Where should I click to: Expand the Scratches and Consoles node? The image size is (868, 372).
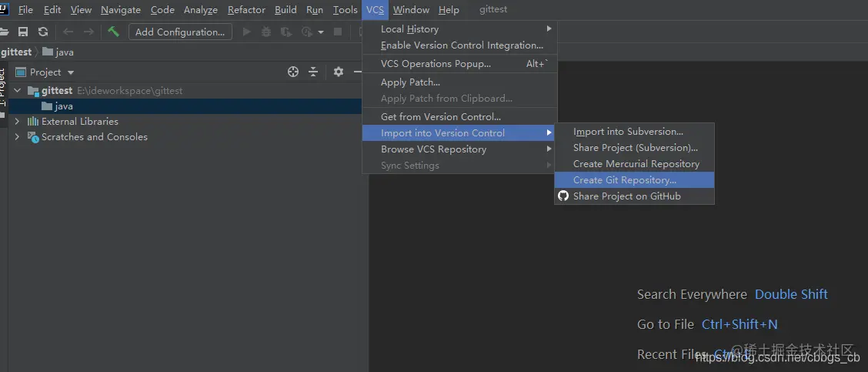coord(17,137)
